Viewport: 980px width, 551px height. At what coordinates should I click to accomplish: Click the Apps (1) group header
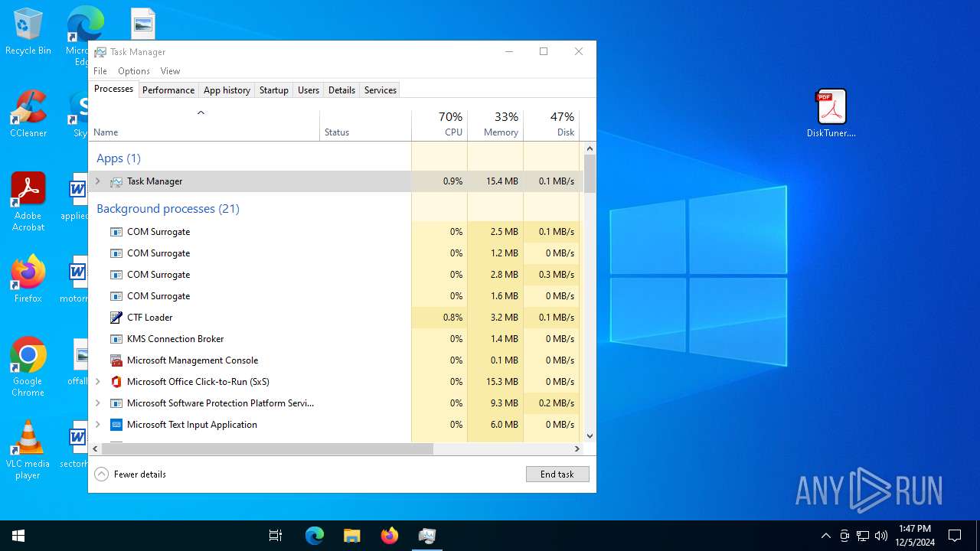pos(119,158)
